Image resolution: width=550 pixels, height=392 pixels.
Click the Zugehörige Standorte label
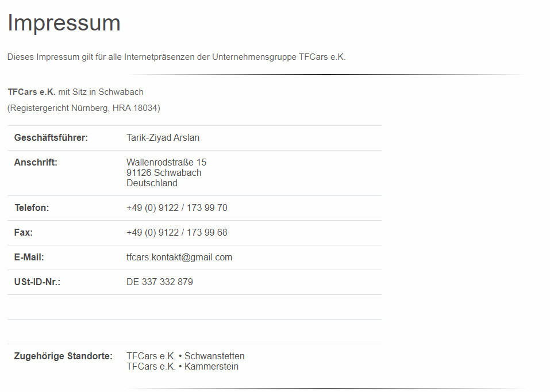pos(63,356)
